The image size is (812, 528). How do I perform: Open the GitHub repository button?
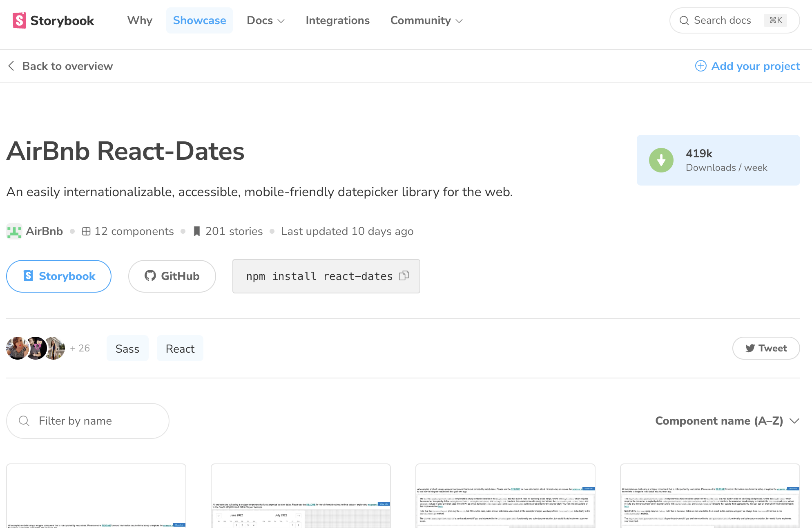[172, 276]
